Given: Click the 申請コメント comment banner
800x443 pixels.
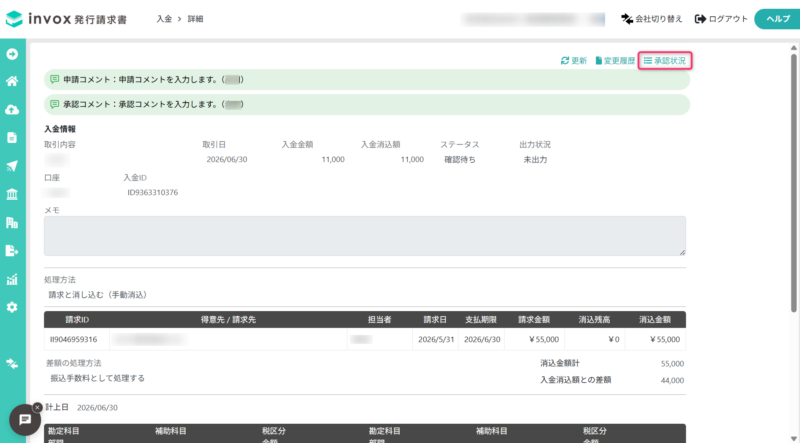Looking at the screenshot, I should (x=367, y=80).
